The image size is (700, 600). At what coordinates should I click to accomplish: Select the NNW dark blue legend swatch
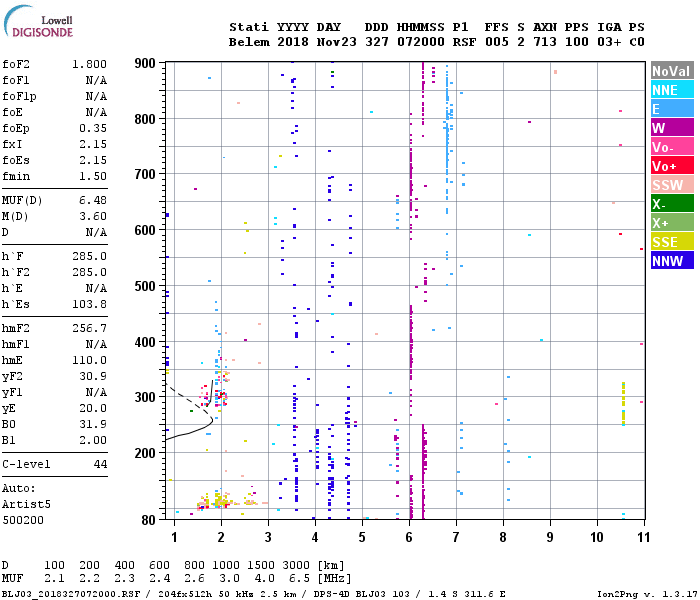[x=672, y=261]
